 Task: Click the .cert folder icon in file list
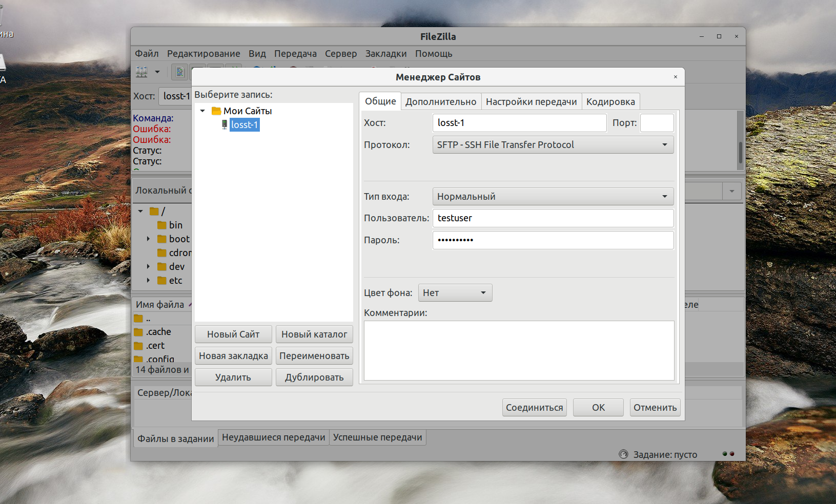click(138, 346)
